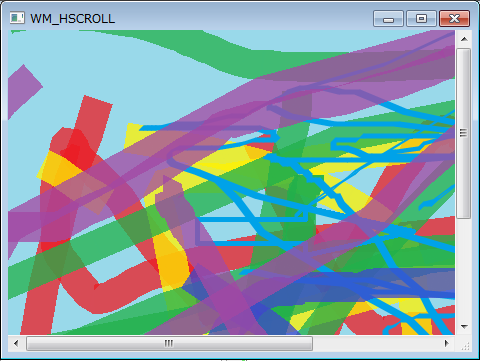Image resolution: width=480 pixels, height=361 pixels.
Task: Click the horizontal scrollbar left arrow
Action: (16, 343)
